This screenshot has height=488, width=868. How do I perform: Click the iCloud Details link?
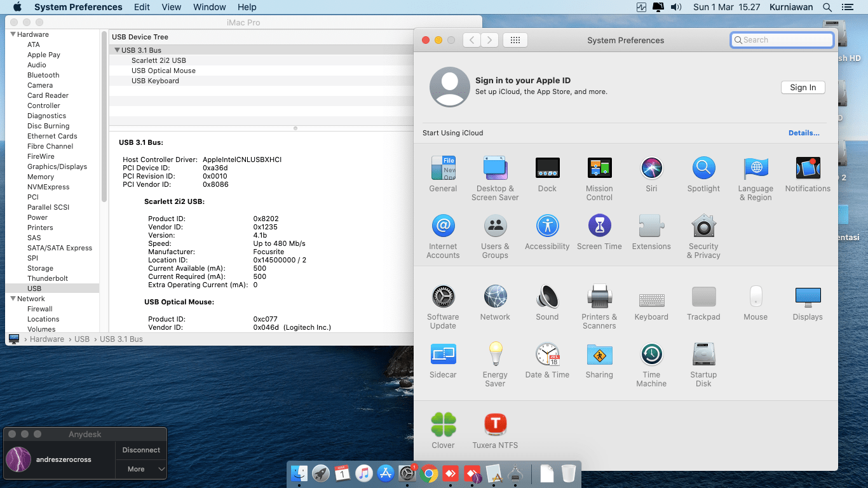click(804, 133)
